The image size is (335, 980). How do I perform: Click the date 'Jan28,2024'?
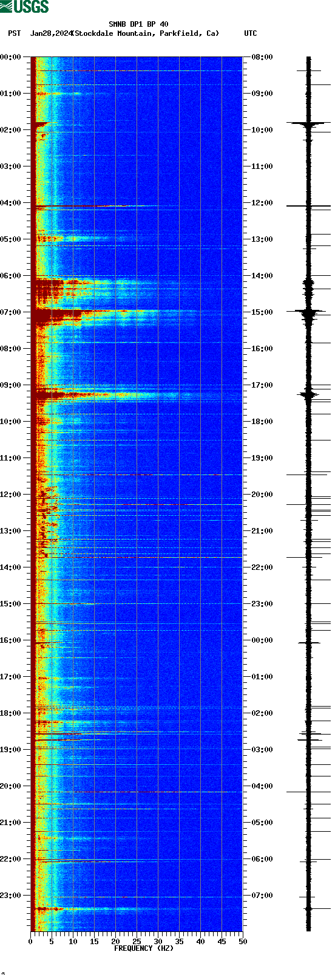coord(50,33)
